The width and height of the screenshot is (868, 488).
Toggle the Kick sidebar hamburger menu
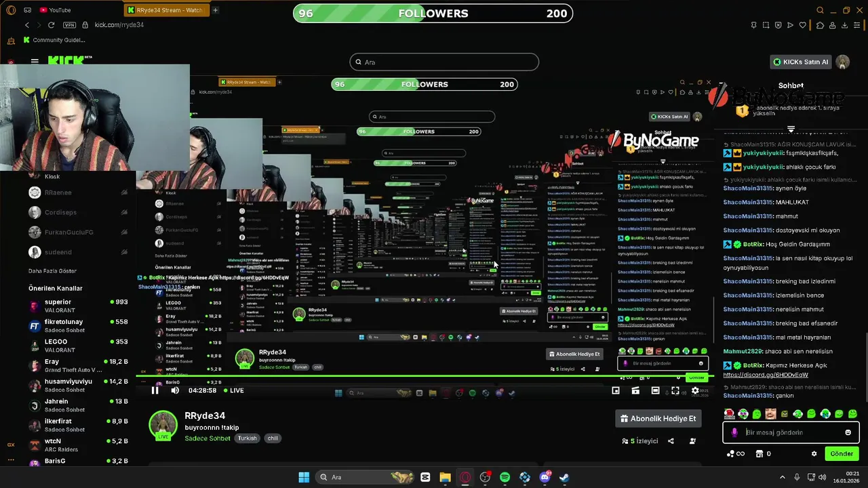click(35, 62)
